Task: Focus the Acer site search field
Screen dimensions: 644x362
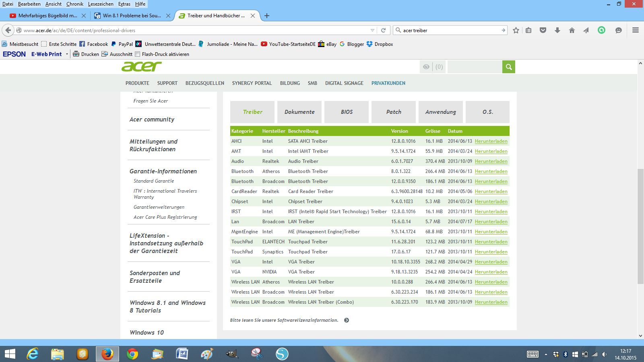Action: click(475, 67)
